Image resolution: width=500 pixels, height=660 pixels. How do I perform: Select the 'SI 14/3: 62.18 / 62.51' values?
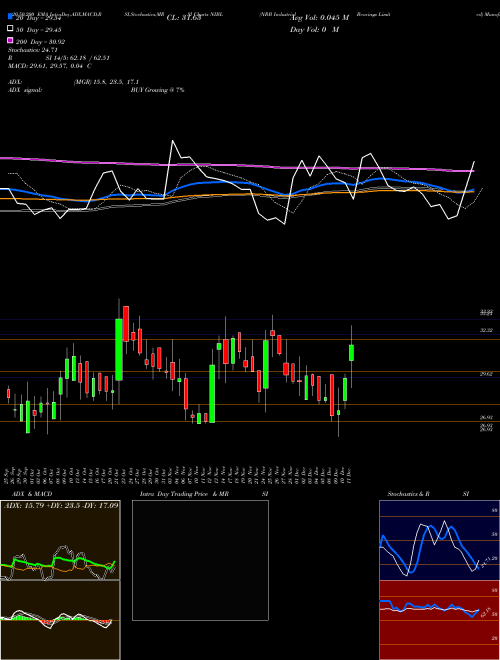[78, 58]
